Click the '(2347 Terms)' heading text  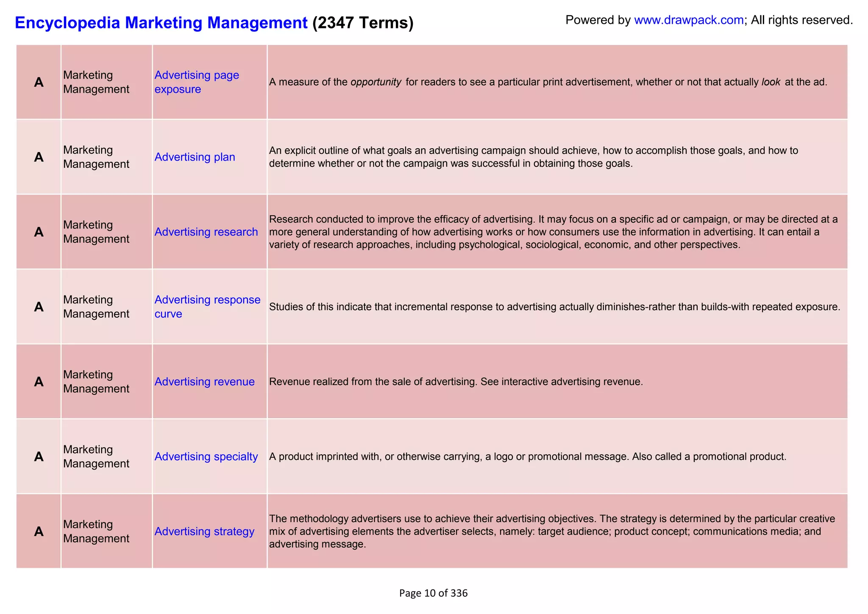(363, 22)
